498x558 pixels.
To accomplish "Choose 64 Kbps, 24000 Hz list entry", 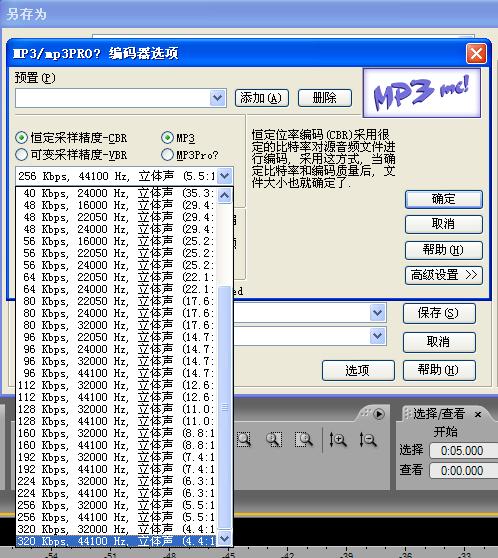I will tap(117, 289).
